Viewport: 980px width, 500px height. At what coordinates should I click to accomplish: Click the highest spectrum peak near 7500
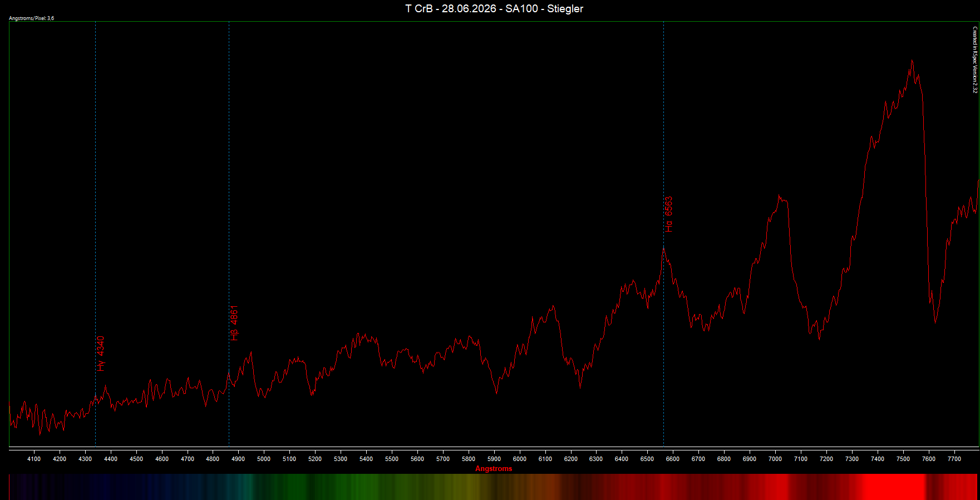(x=912, y=60)
